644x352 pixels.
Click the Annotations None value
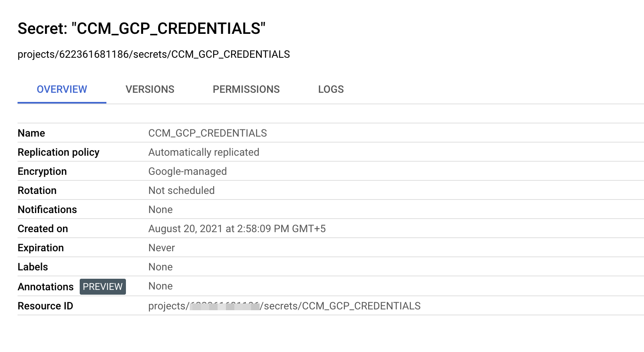click(161, 286)
